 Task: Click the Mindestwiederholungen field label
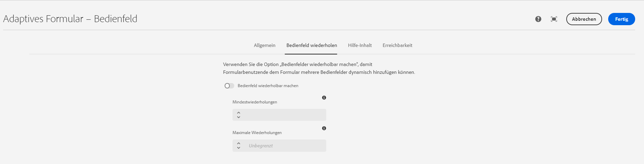point(255,102)
